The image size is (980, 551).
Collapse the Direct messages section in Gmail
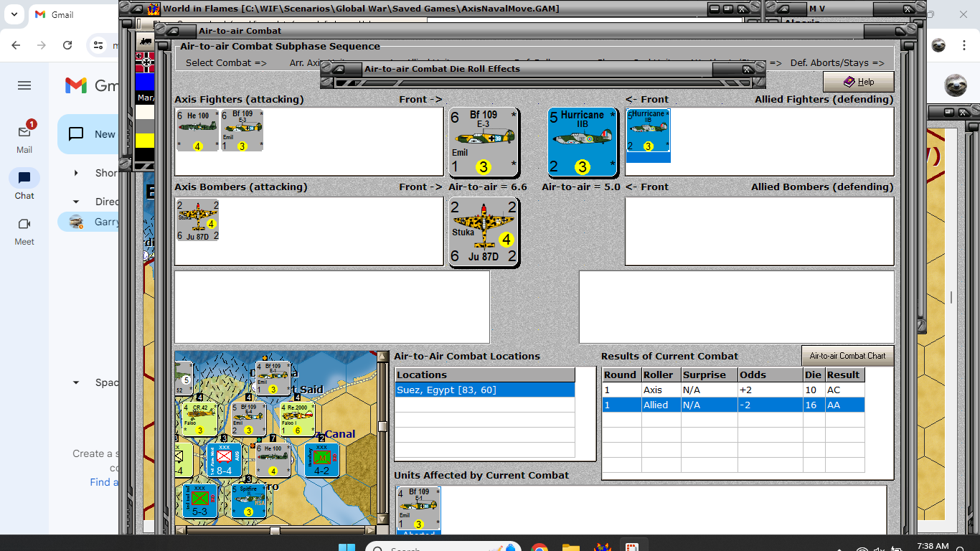pos(76,202)
